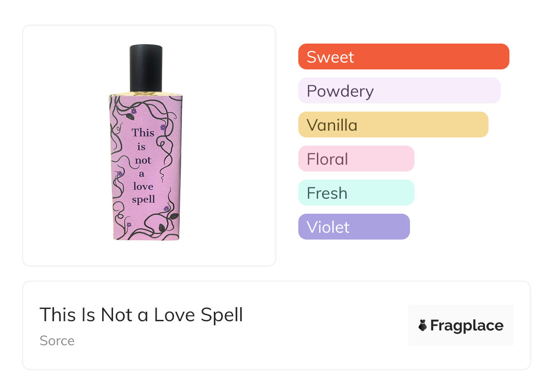Click the dark leaf near the label's top left
553x392 pixels.
(x=130, y=117)
